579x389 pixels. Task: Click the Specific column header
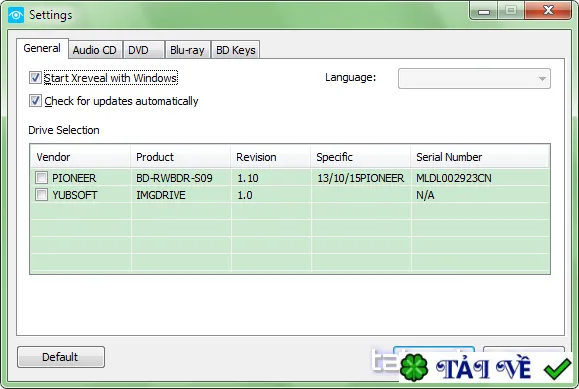pos(361,157)
